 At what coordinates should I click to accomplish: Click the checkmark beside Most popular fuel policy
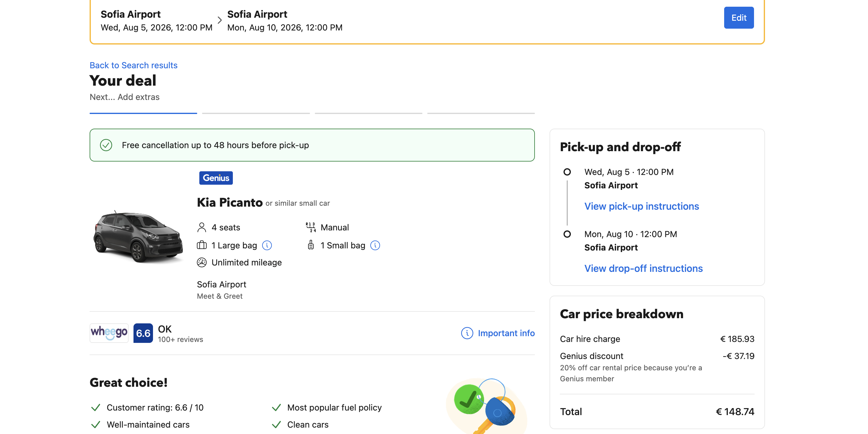click(x=276, y=408)
